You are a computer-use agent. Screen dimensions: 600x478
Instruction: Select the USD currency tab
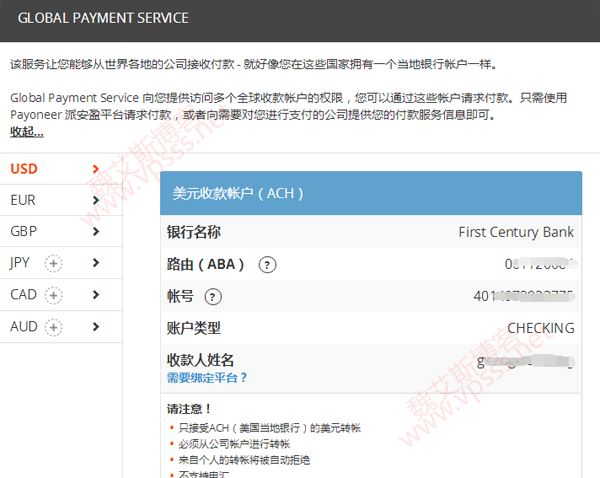24,169
